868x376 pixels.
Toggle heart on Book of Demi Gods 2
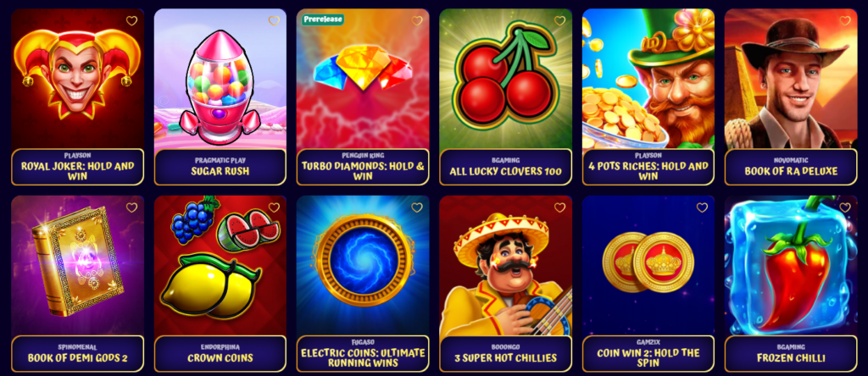tap(131, 207)
